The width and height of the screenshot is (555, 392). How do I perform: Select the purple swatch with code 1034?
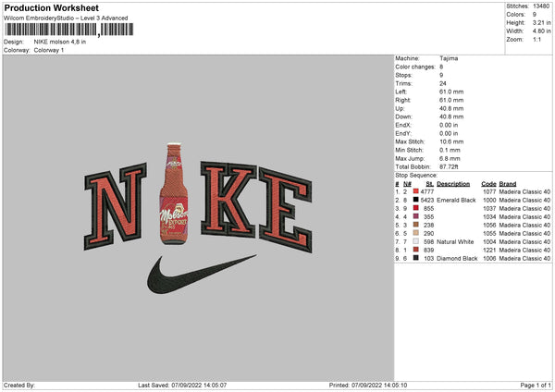pyautogui.click(x=415, y=216)
